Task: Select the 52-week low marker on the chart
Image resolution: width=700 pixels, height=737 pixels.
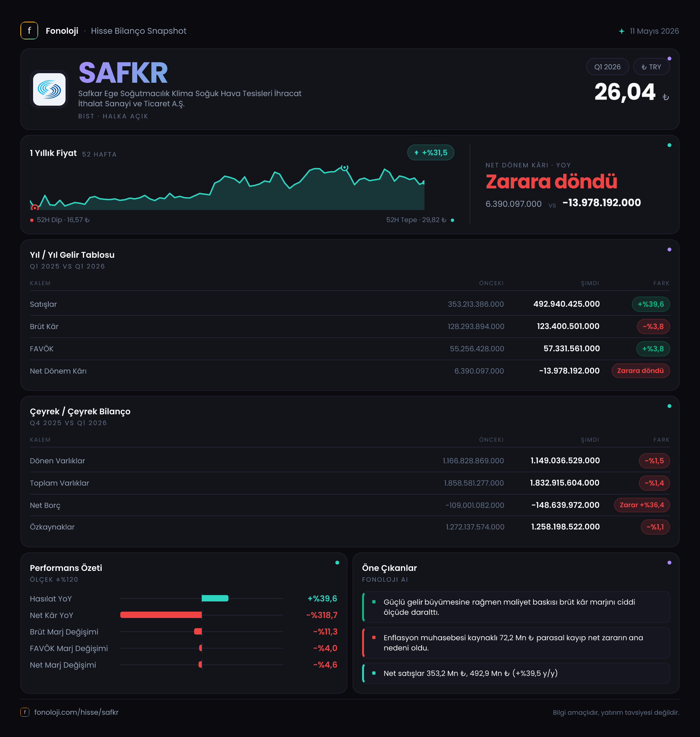Action: 35,207
